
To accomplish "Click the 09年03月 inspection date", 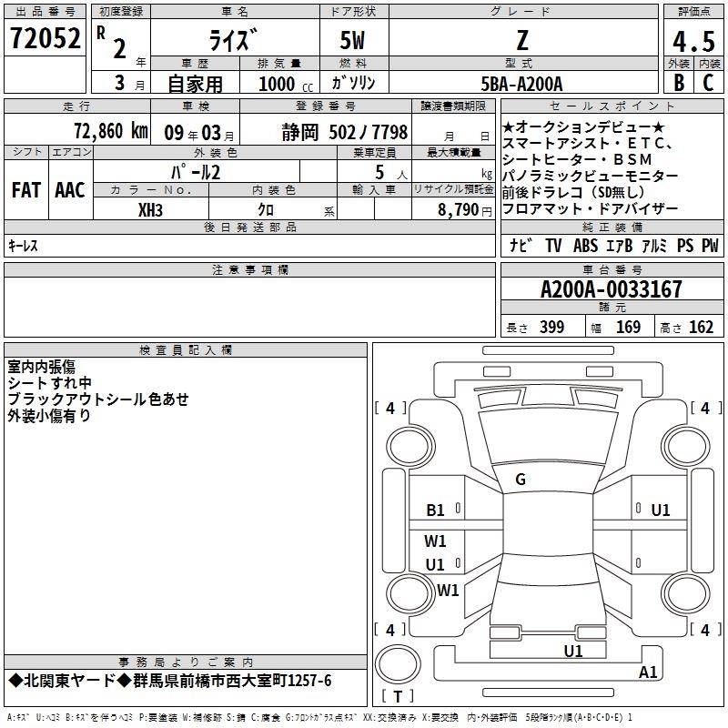I will click(x=199, y=133).
